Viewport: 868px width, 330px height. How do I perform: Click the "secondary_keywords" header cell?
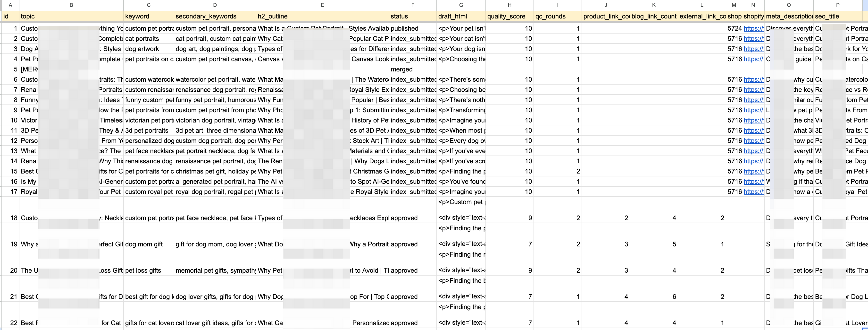pyautogui.click(x=215, y=16)
